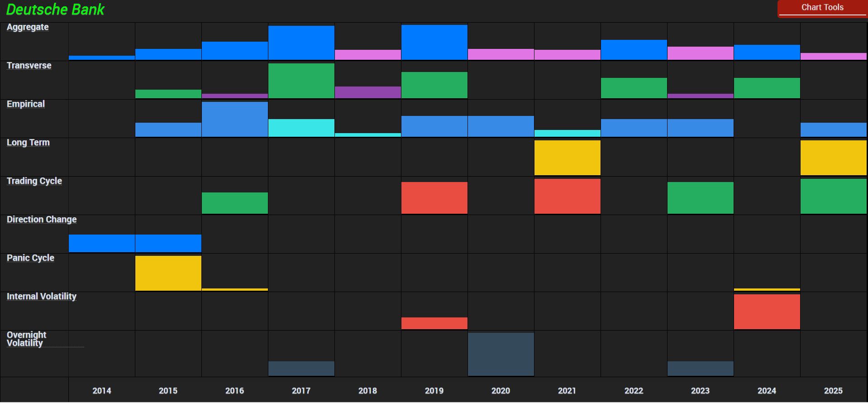Click the Aggregate blue bar for 2017

pos(301,43)
